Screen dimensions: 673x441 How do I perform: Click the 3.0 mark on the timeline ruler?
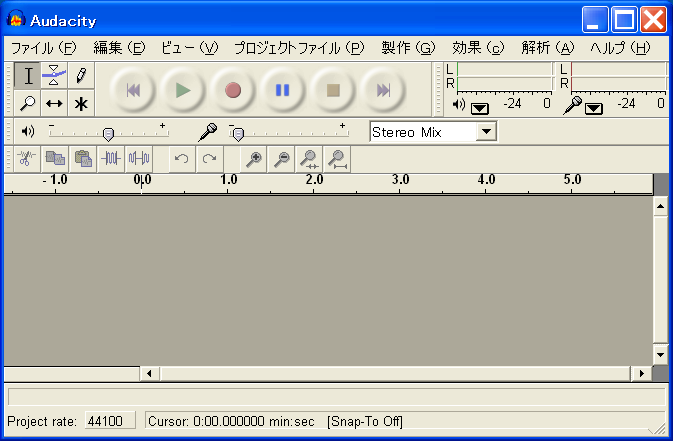pos(400,179)
